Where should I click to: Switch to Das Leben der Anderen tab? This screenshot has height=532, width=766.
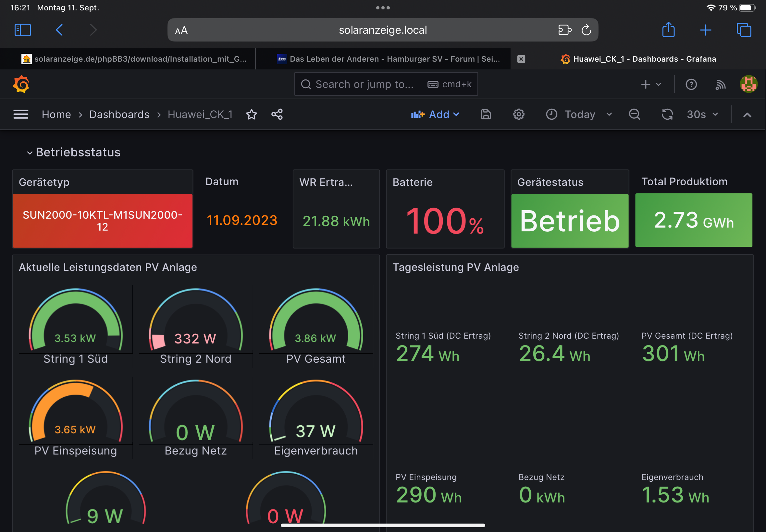click(389, 59)
